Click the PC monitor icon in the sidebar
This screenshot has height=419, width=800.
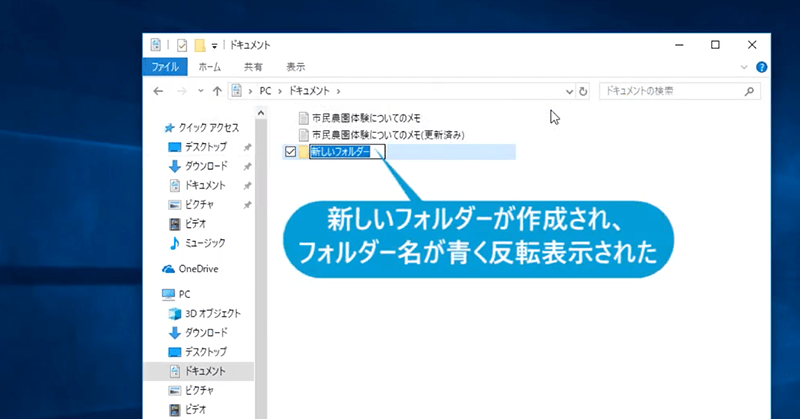(168, 294)
